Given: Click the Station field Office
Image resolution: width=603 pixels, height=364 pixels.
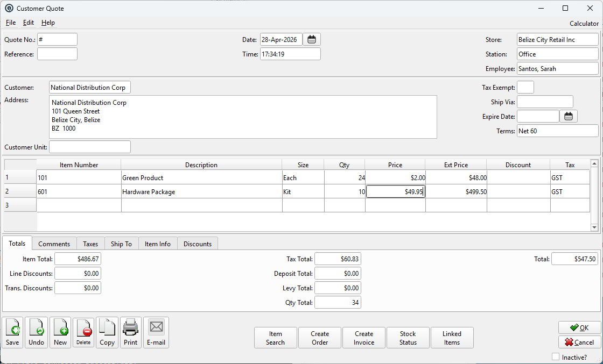Looking at the screenshot, I should 558,54.
